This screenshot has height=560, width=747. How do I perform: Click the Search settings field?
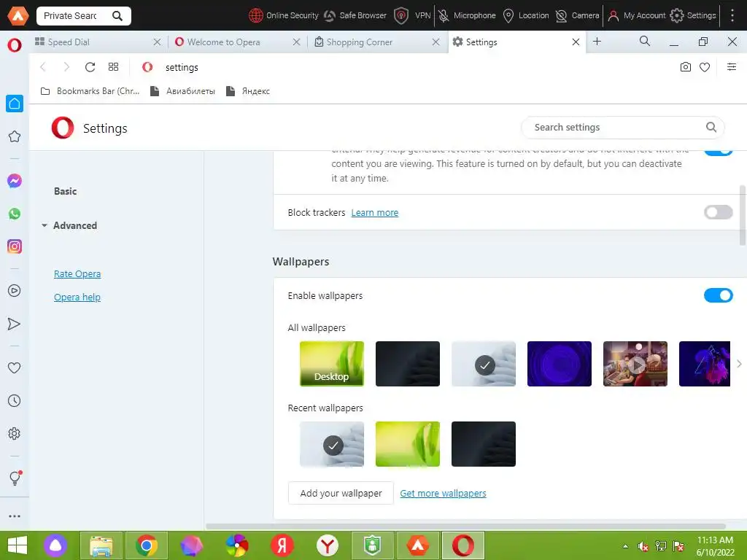point(623,127)
